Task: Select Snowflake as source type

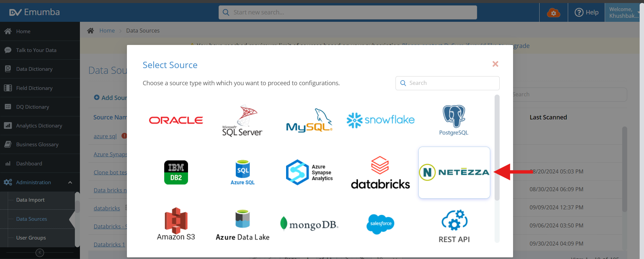Action: pos(380,120)
